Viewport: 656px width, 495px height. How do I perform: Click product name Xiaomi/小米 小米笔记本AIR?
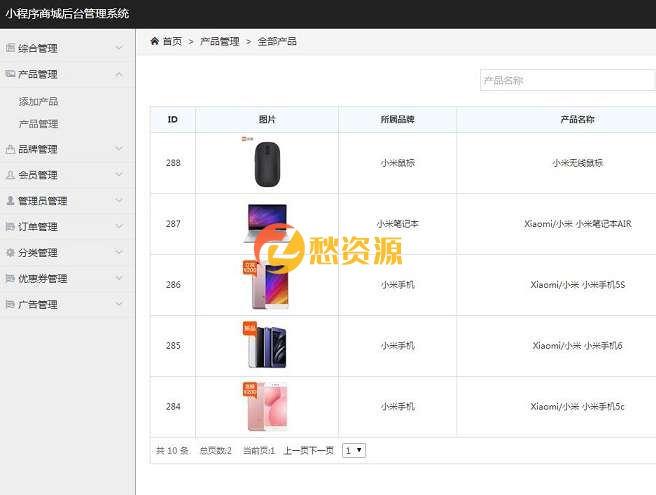578,224
